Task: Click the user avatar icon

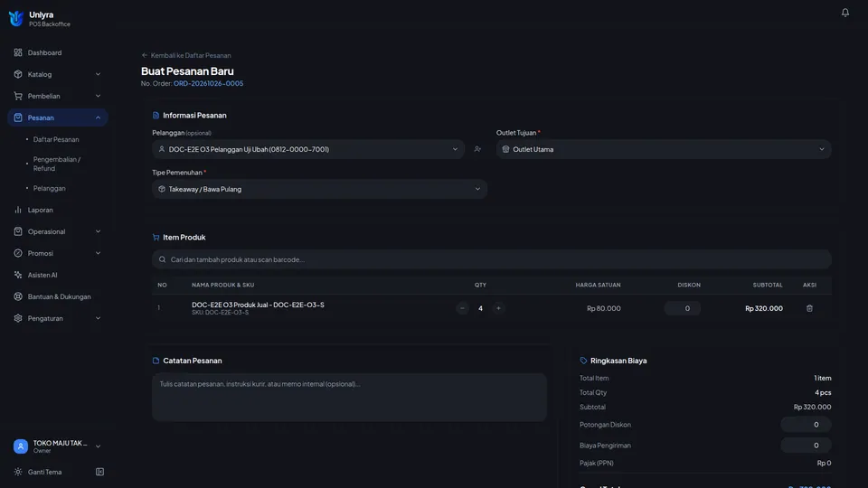Action: click(x=21, y=446)
